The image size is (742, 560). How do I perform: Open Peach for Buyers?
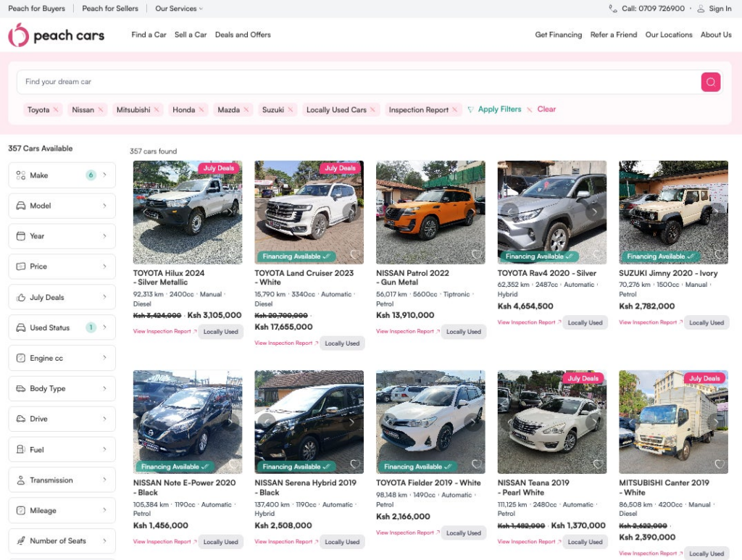(36, 9)
